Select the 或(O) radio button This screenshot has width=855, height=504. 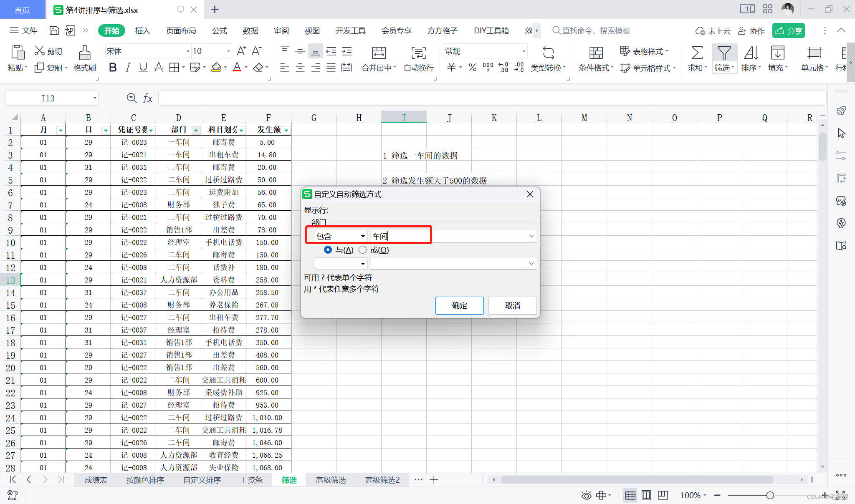pos(362,250)
